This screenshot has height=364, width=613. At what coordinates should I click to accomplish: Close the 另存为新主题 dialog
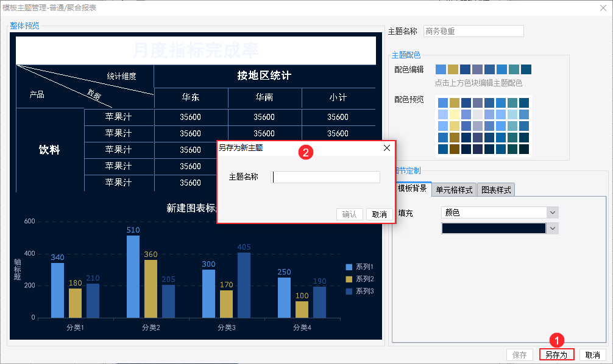[x=387, y=148]
